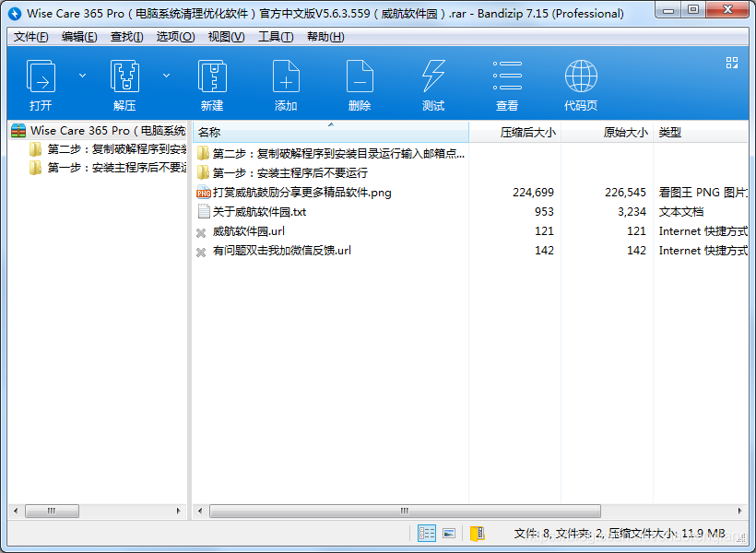Select file 威航软件园.url
Image resolution: width=756 pixels, height=553 pixels.
tap(241, 231)
